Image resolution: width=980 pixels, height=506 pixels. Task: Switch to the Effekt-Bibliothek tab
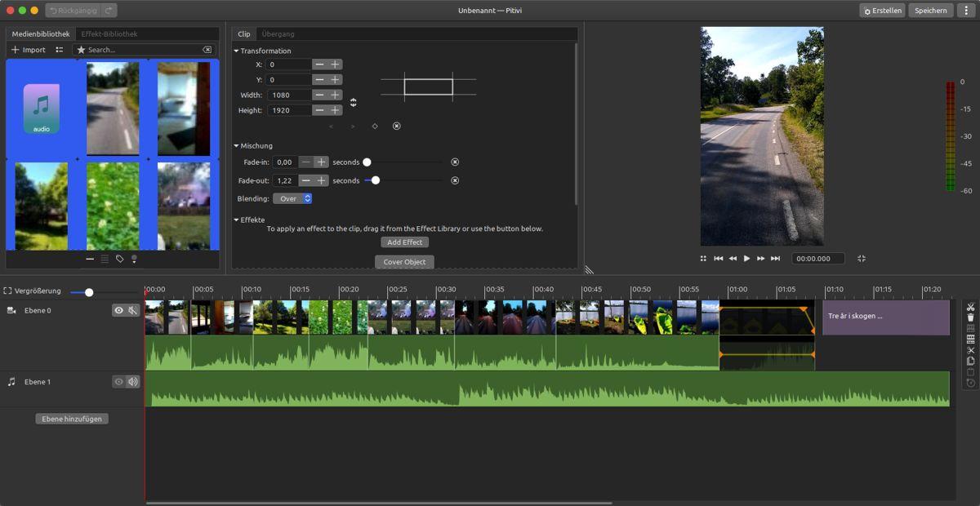point(109,34)
